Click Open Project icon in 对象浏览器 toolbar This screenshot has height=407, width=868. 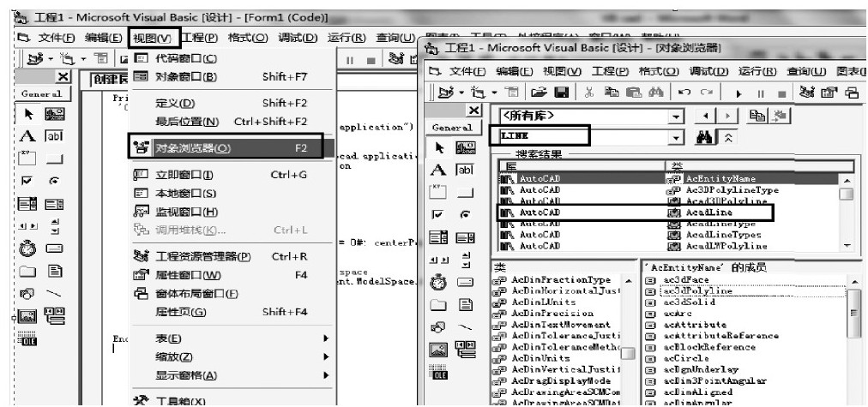[539, 93]
